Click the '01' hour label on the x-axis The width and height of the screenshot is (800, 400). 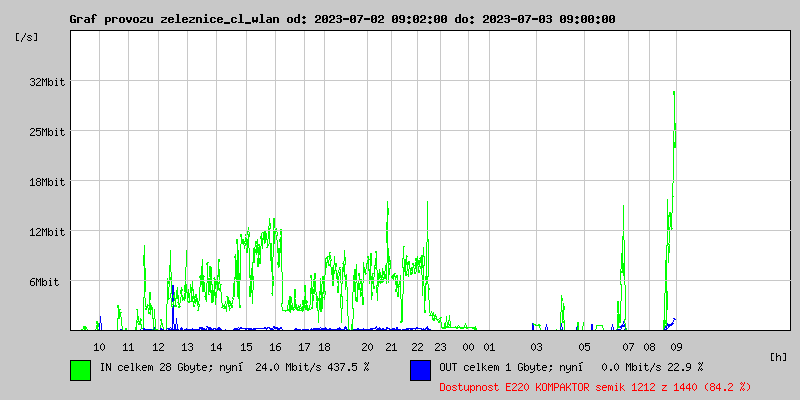click(489, 347)
